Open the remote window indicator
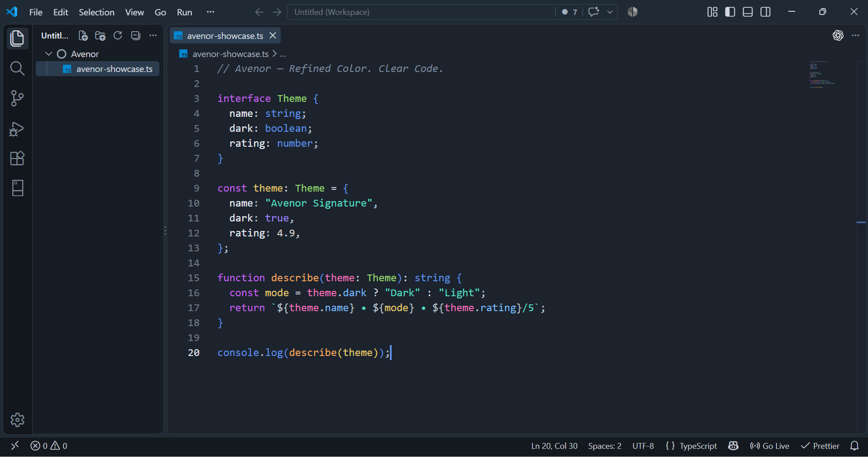The image size is (868, 457). point(15,446)
